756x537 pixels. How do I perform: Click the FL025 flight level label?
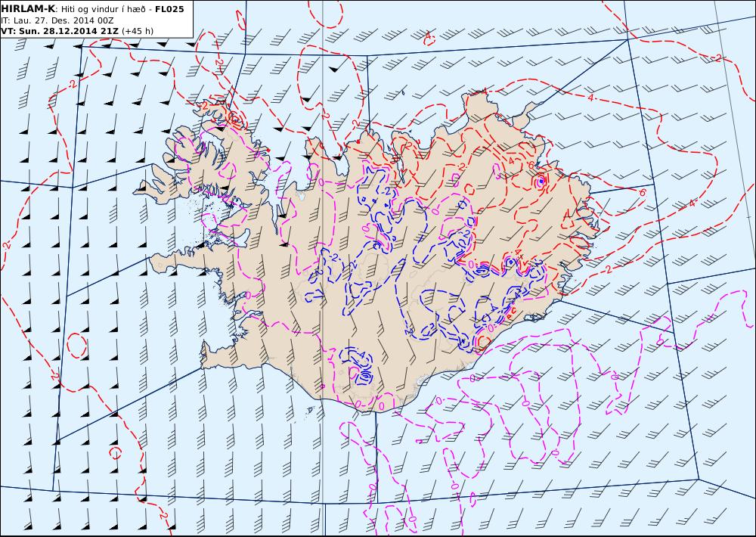[169, 9]
